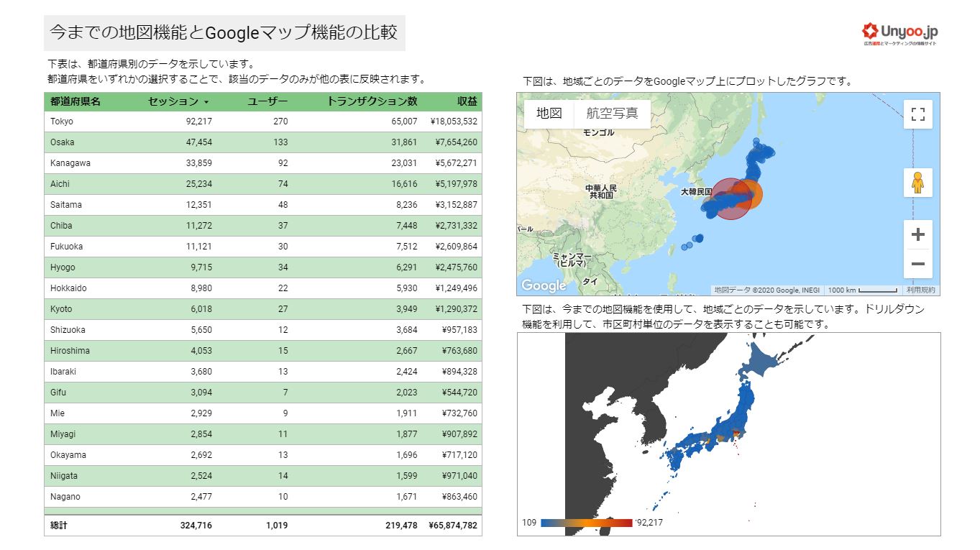Screen dimensions: 980x550
Task: Sort table by トランザクション数 header
Action: pyautogui.click(x=372, y=101)
